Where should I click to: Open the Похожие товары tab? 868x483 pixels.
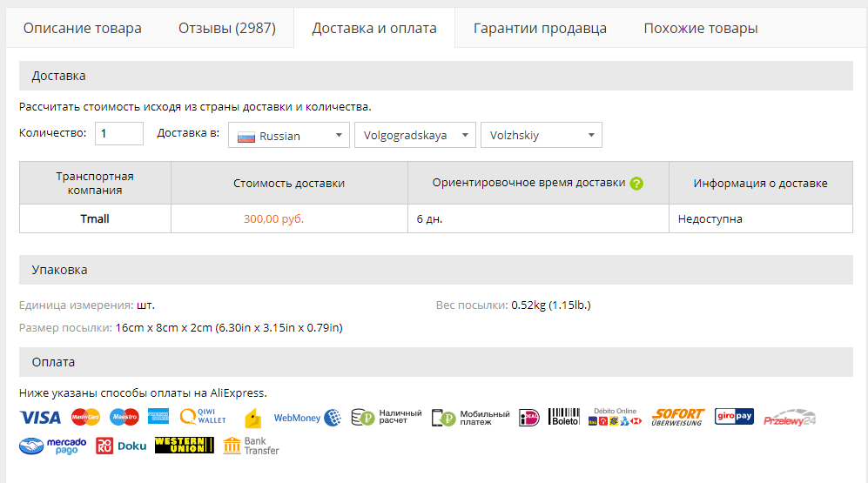(x=701, y=29)
